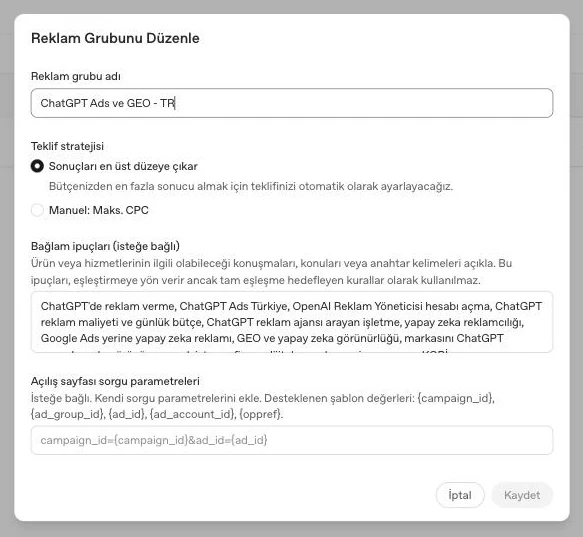Cancel editing with the İptal button
This screenshot has width=583, height=537.
[460, 495]
